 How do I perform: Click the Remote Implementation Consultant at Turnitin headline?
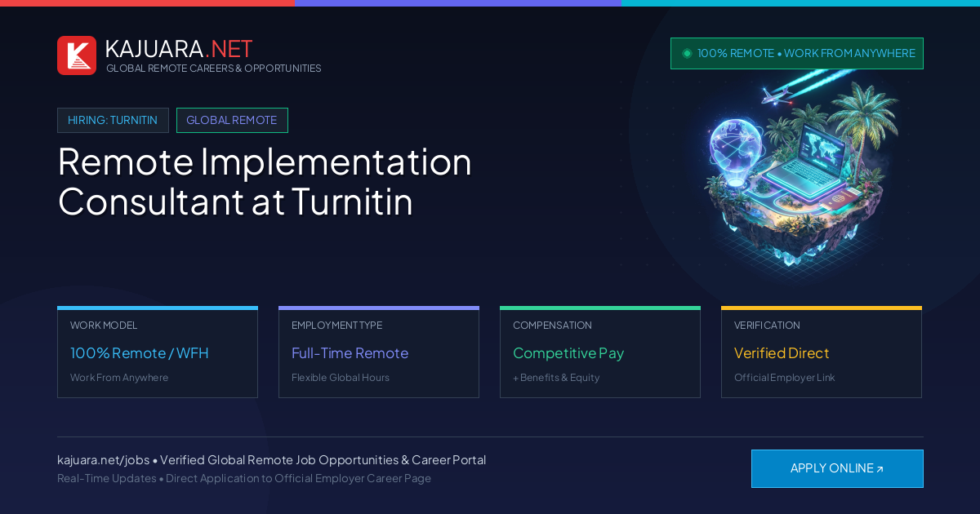pyautogui.click(x=265, y=181)
